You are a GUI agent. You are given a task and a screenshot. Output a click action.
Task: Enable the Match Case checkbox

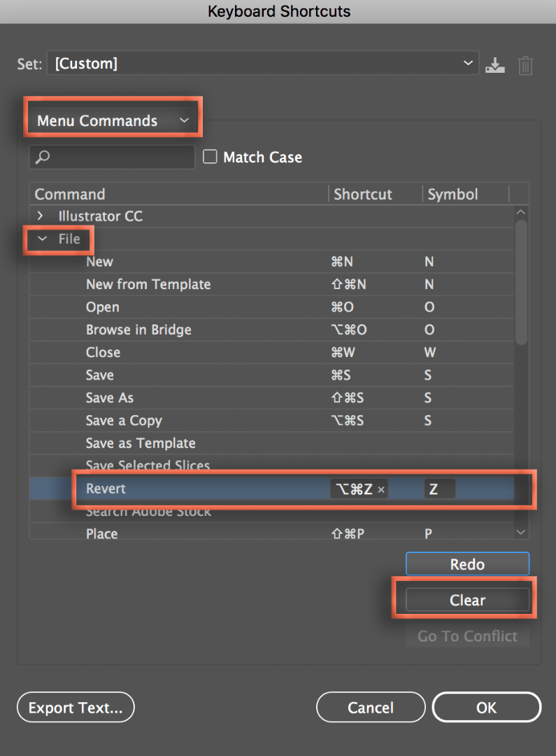coord(210,157)
